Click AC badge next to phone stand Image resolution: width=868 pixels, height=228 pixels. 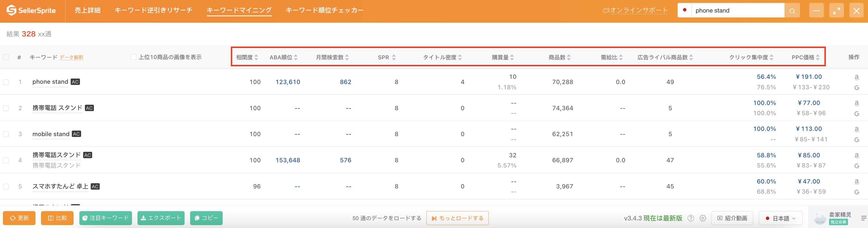(x=75, y=82)
